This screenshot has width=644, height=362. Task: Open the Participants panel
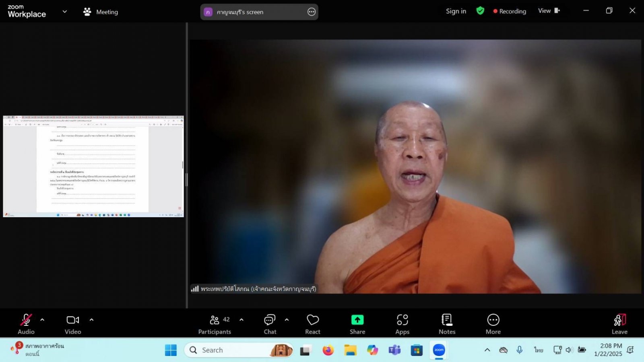coord(215,324)
